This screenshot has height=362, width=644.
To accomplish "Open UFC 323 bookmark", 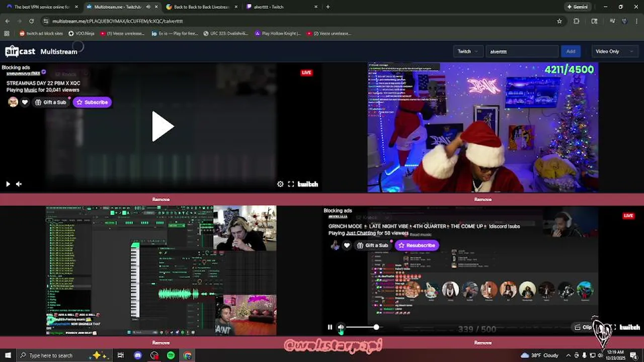I will click(226, 33).
